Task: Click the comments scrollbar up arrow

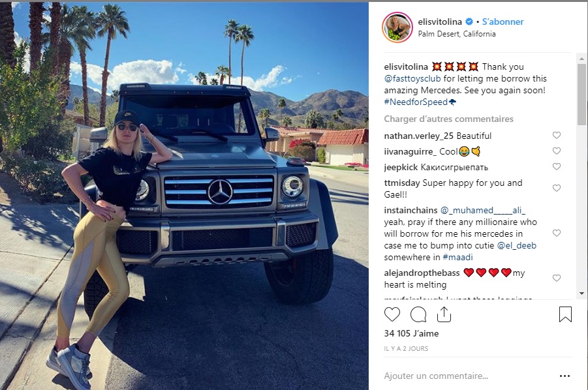Action: point(581,59)
